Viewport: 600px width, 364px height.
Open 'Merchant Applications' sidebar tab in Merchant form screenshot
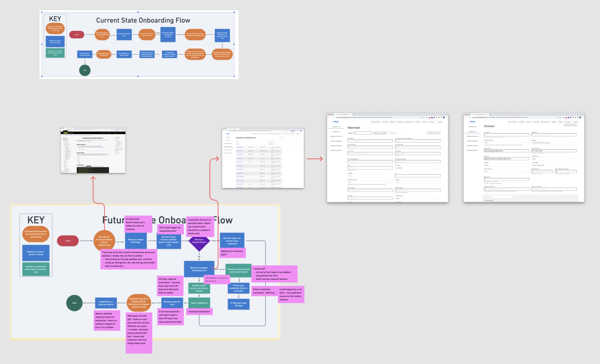coord(336,141)
